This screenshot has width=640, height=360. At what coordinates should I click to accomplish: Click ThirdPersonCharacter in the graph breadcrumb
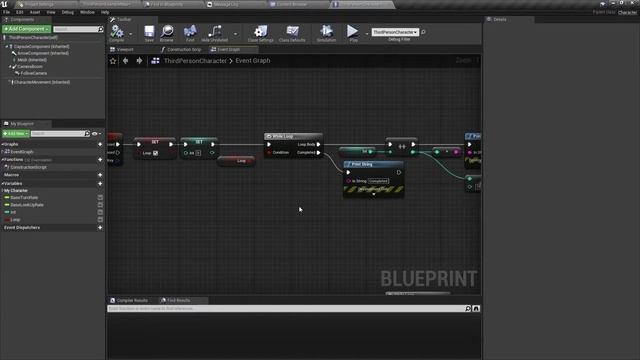point(195,61)
